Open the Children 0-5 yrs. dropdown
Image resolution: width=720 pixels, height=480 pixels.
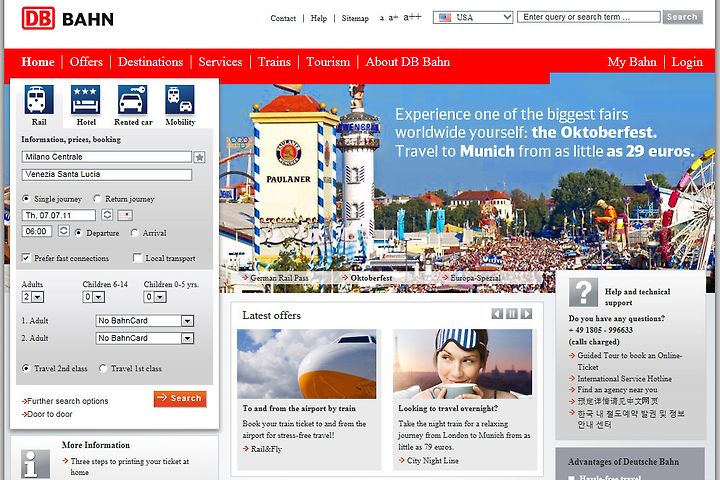click(x=155, y=297)
